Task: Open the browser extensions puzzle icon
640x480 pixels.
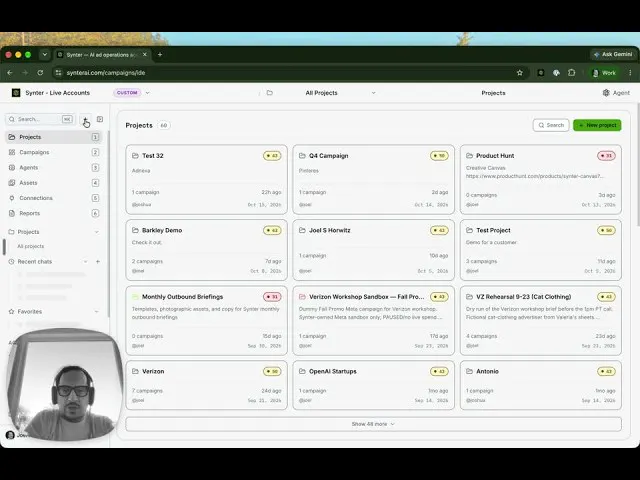Action: [571, 73]
